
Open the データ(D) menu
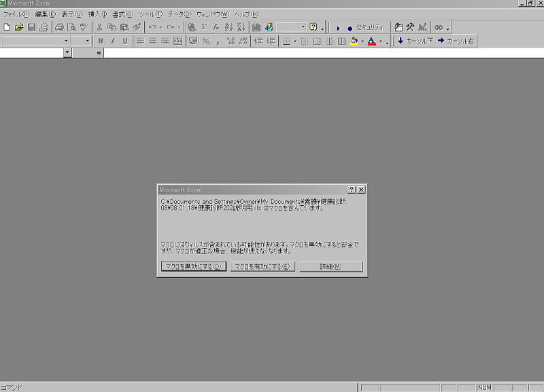[180, 14]
